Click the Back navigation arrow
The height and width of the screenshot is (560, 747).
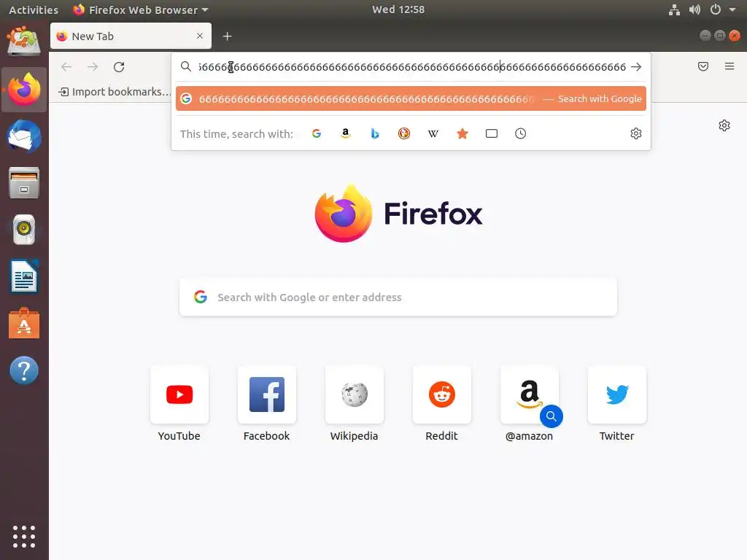coord(66,66)
